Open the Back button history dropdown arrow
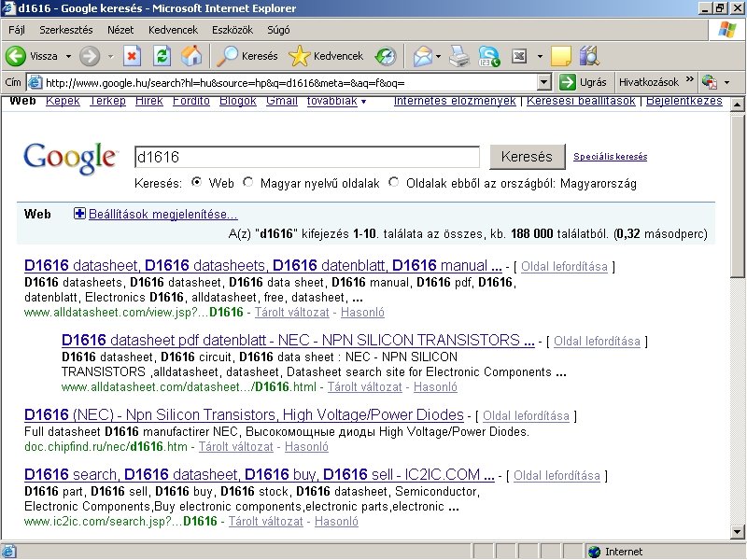747x560 pixels. [68, 56]
